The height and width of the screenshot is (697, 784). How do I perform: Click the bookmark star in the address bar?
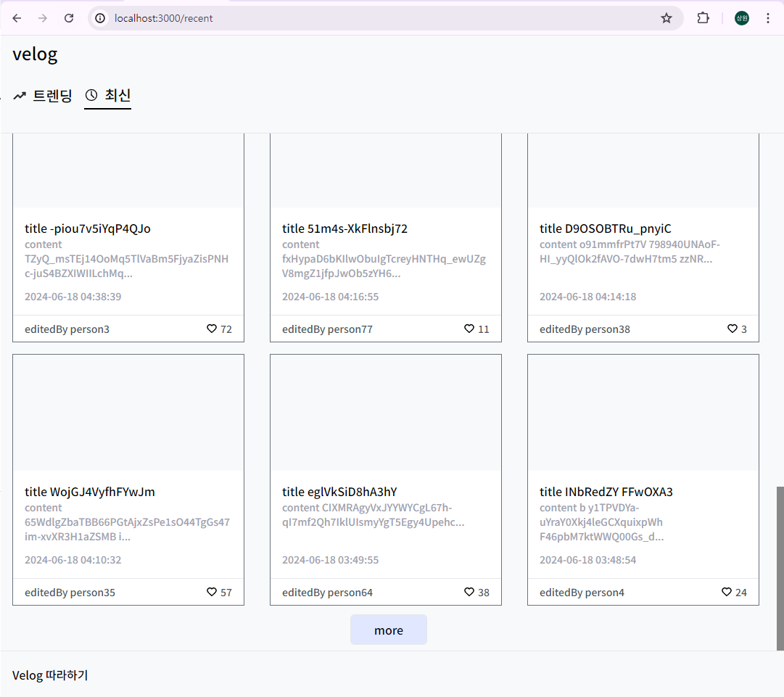666,18
